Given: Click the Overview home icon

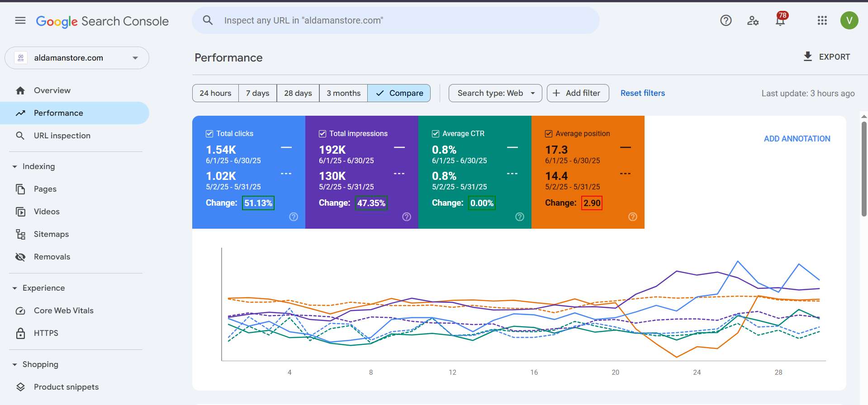Looking at the screenshot, I should tap(20, 90).
